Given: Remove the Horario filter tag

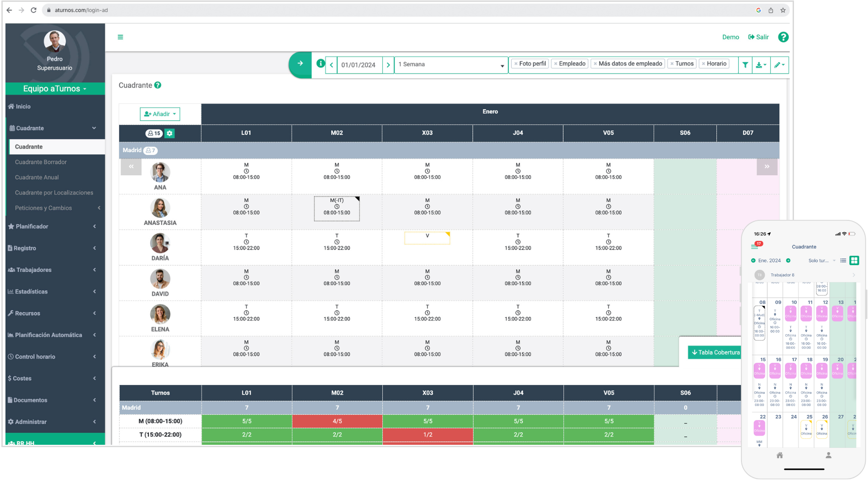Looking at the screenshot, I should click(x=704, y=64).
